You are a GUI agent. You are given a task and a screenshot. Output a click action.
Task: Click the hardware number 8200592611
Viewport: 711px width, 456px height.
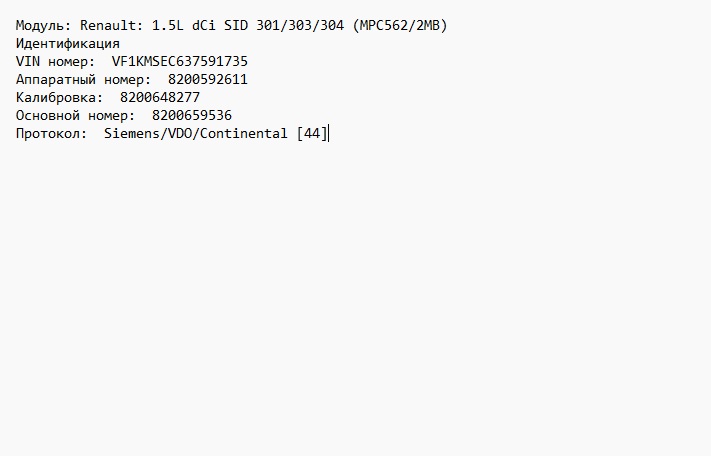208,79
